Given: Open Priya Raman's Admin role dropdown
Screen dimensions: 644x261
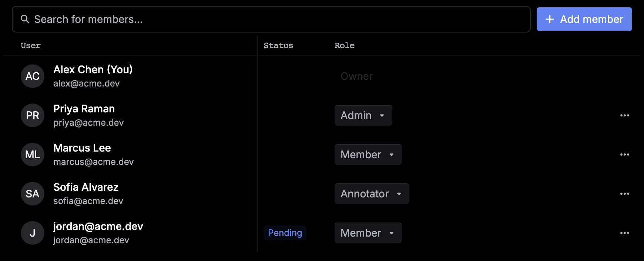Looking at the screenshot, I should [x=363, y=115].
